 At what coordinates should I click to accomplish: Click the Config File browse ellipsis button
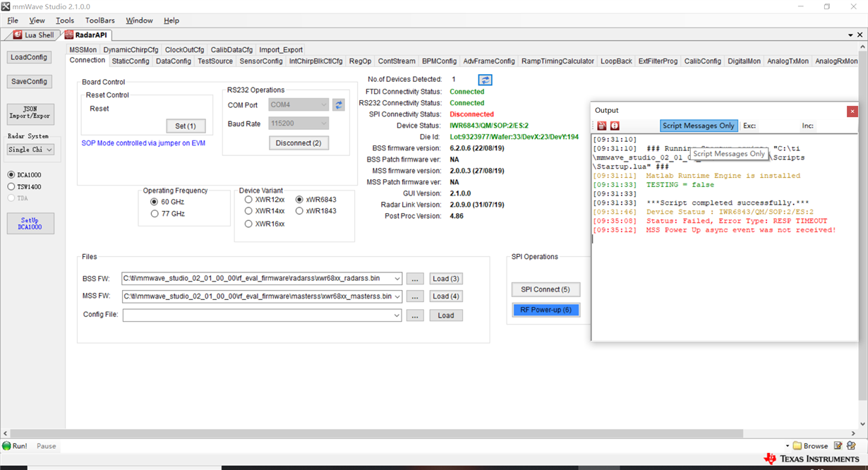416,315
